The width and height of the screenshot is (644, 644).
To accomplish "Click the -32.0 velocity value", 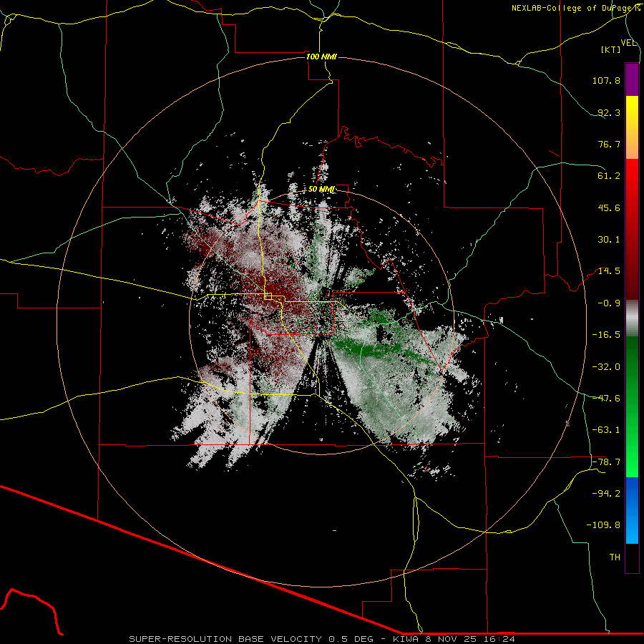I will click(x=606, y=367).
